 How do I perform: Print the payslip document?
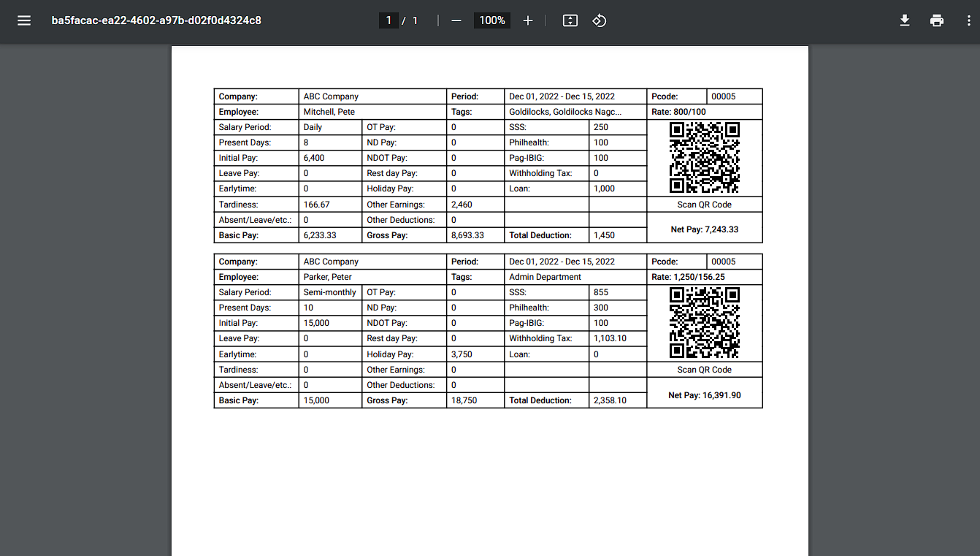coord(937,20)
